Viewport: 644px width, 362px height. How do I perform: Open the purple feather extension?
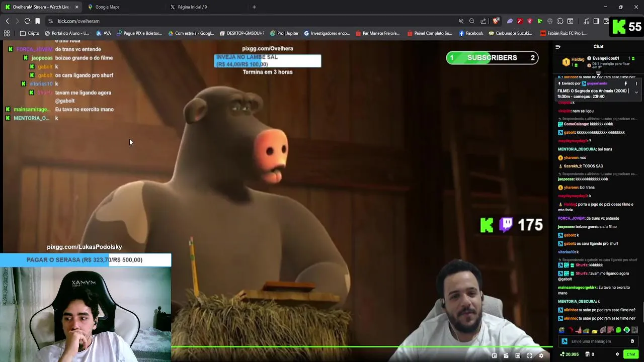pyautogui.click(x=510, y=21)
